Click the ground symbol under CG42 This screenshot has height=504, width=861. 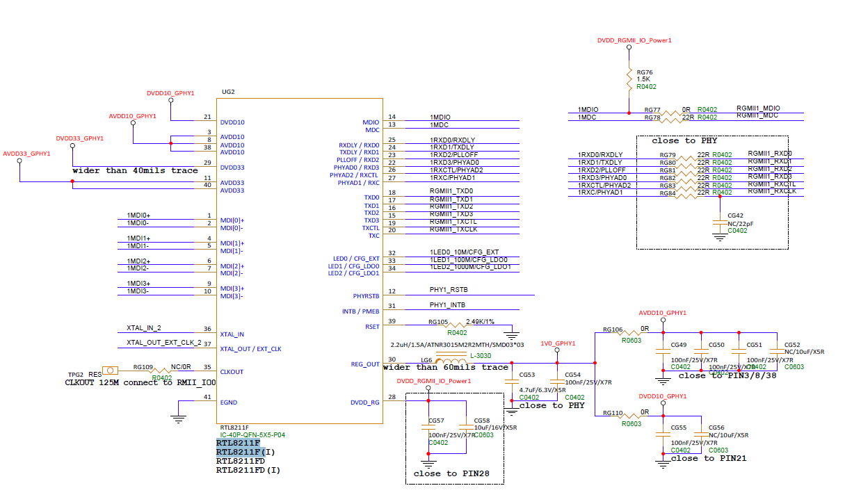click(x=720, y=237)
